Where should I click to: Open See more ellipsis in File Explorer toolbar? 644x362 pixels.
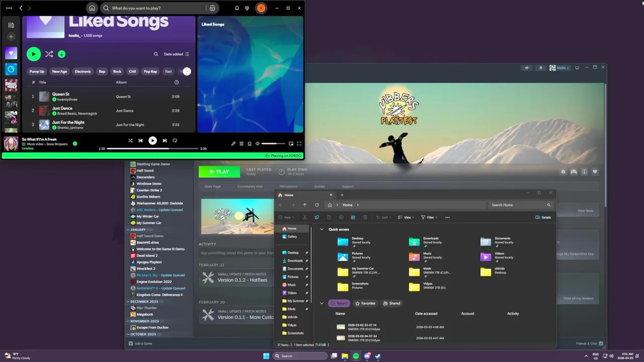click(x=447, y=218)
